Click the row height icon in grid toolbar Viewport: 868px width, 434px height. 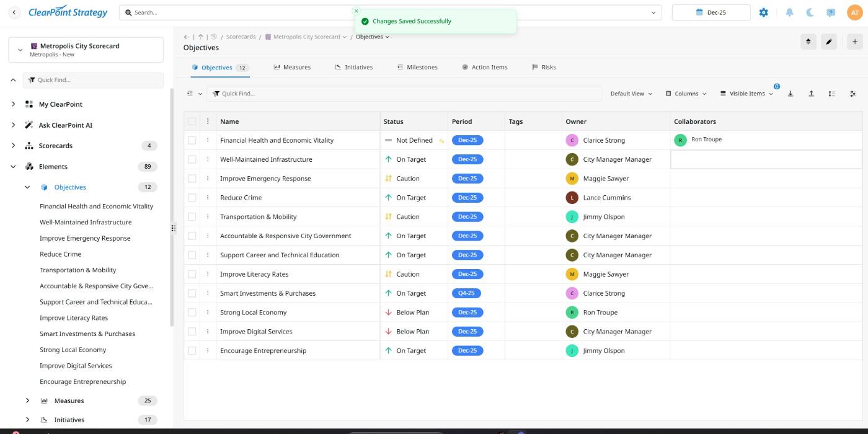[831, 94]
